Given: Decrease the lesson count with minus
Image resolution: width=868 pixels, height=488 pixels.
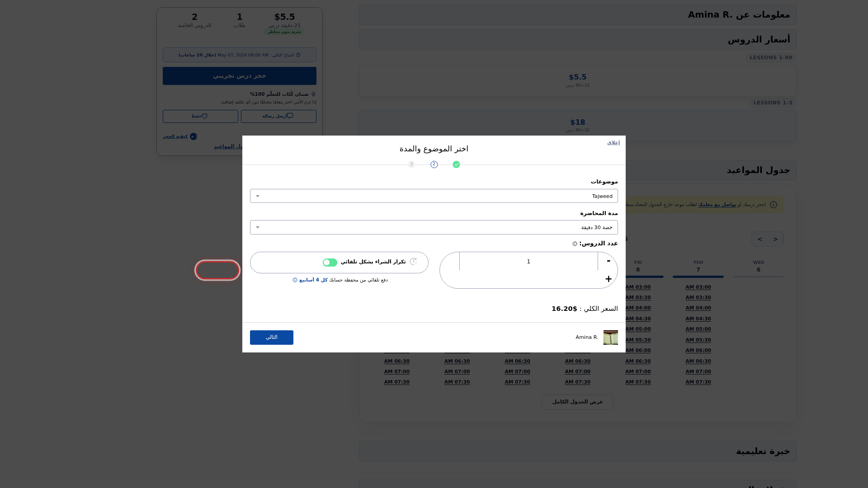Looking at the screenshot, I should point(608,261).
